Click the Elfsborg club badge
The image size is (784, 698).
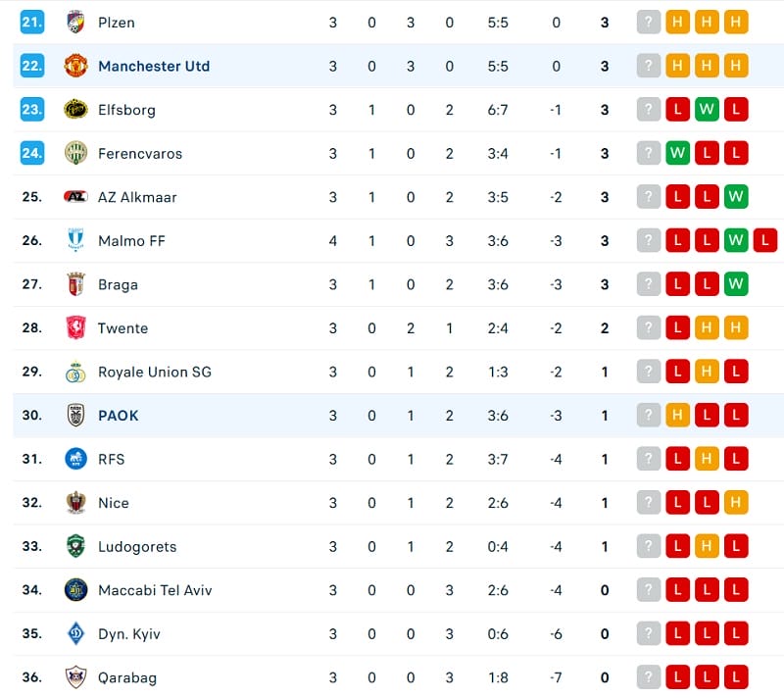pos(75,109)
